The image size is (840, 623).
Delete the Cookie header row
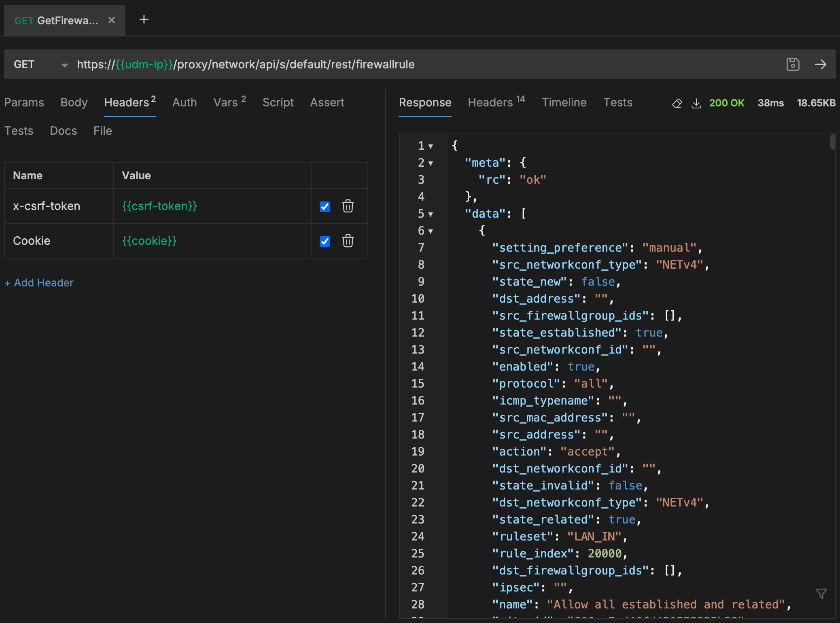click(x=348, y=241)
